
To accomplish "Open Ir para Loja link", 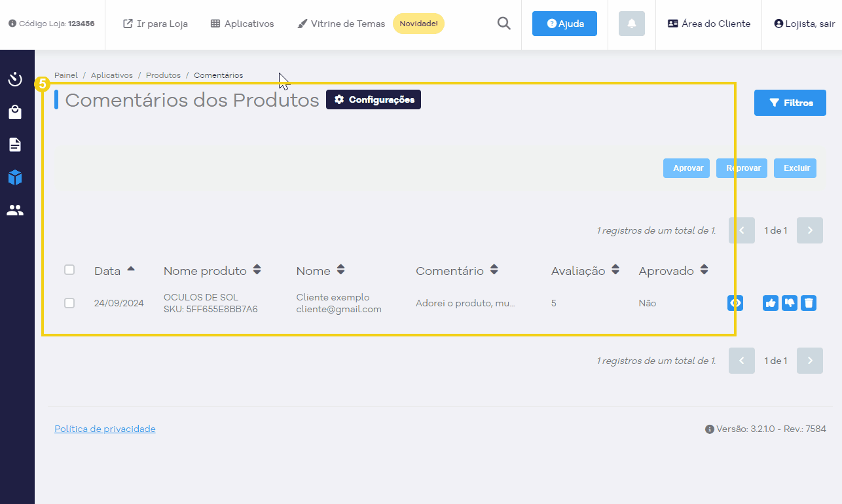I will (155, 24).
